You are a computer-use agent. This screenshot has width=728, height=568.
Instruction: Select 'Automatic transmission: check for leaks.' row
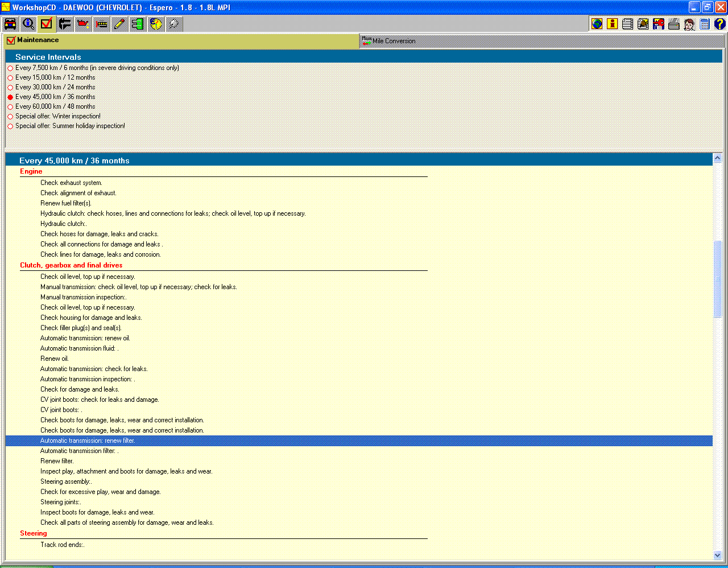359,369
